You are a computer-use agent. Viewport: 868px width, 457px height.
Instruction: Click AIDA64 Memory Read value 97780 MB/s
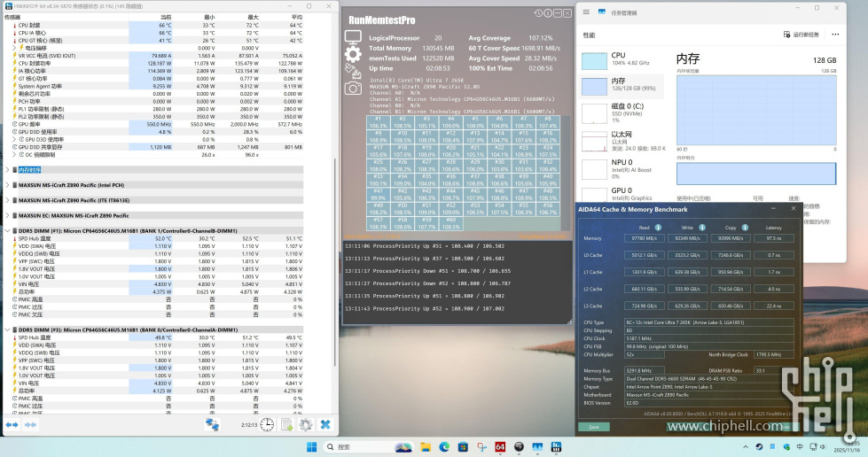(x=644, y=238)
